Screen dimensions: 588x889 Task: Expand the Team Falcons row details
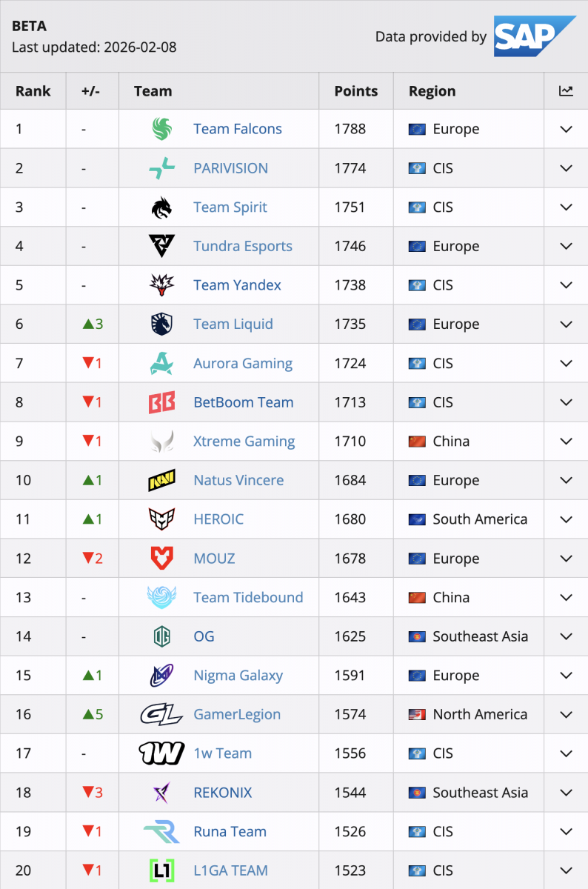(x=566, y=129)
